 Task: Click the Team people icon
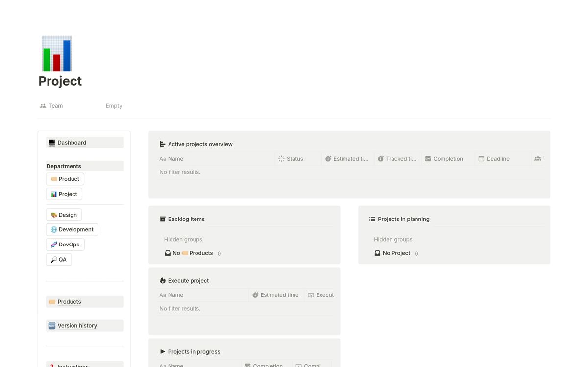point(43,106)
